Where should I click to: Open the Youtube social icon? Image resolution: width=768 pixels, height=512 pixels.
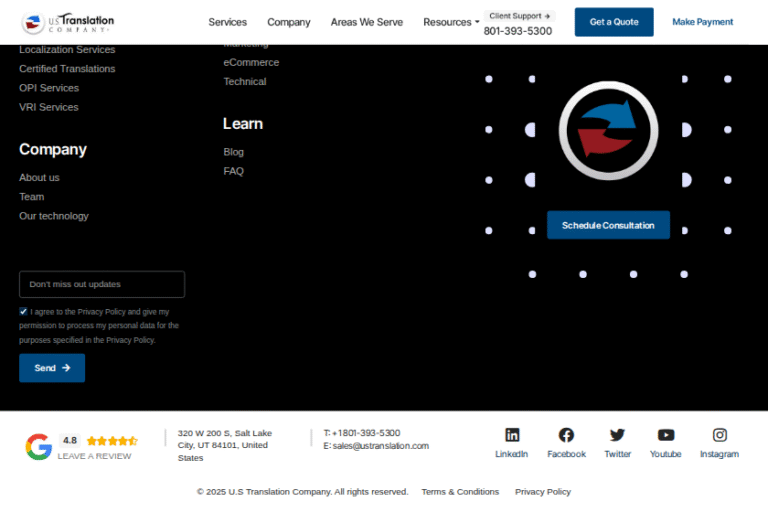(666, 435)
